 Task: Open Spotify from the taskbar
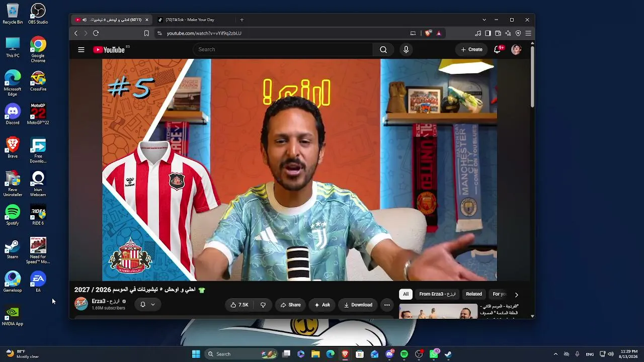click(x=404, y=354)
